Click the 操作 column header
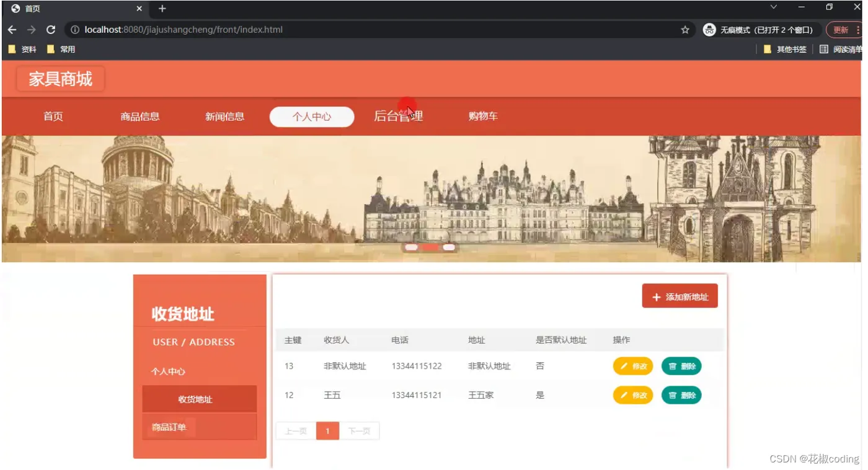The height and width of the screenshot is (470, 868). point(621,340)
